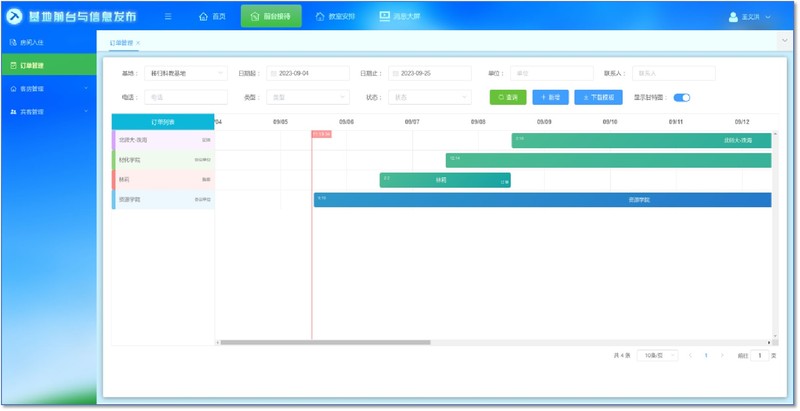Viewport: 800px width, 411px height.
Task: Toggle the 显示甘特图 switch off
Action: [x=682, y=98]
